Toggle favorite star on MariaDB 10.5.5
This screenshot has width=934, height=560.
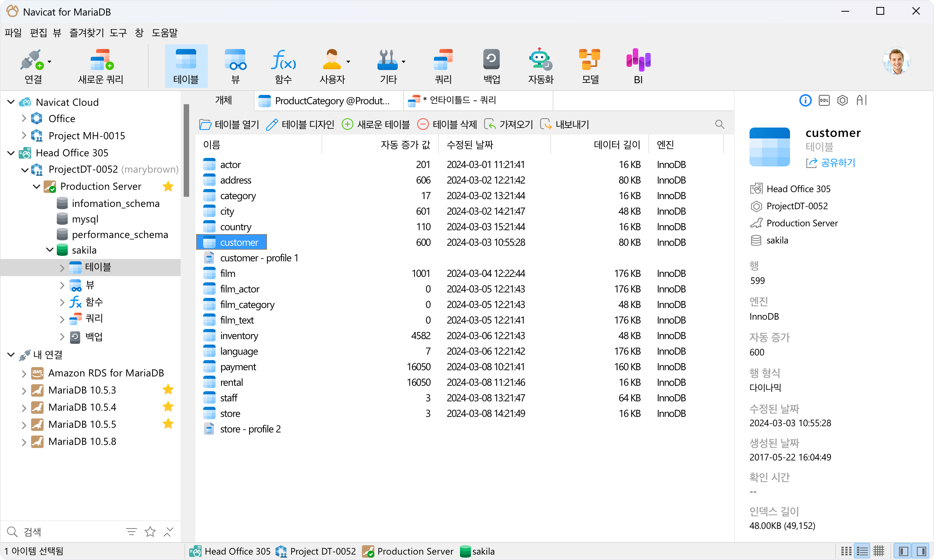168,424
